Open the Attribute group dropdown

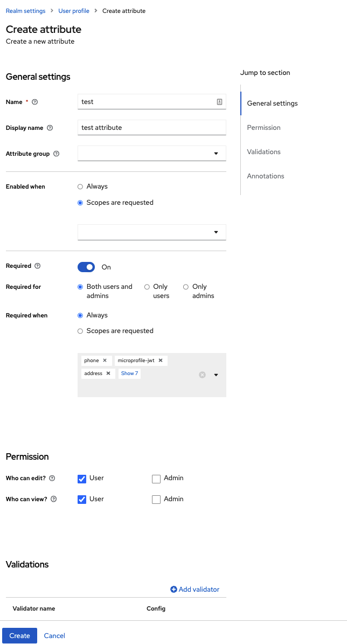pyautogui.click(x=217, y=153)
